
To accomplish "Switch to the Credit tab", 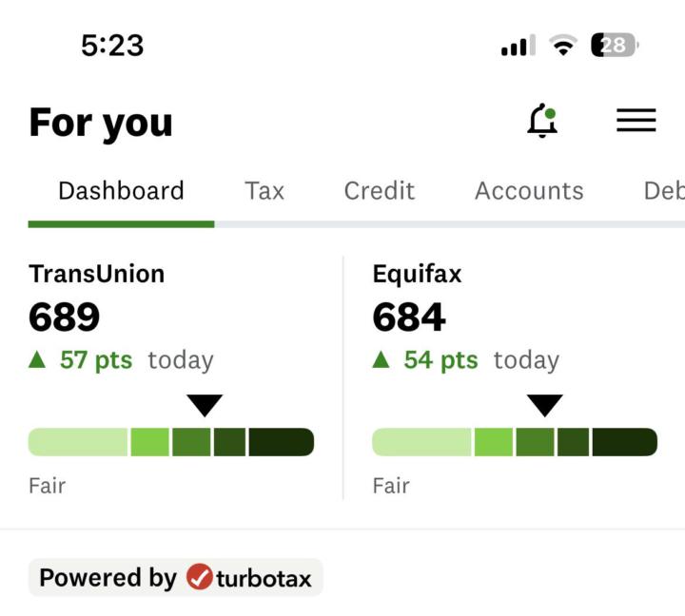I will pos(380,190).
